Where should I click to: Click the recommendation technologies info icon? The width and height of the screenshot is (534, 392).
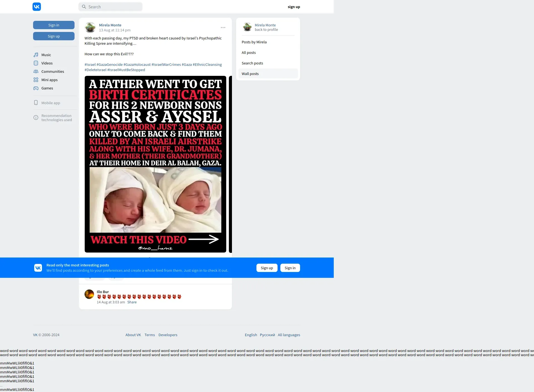tap(36, 118)
